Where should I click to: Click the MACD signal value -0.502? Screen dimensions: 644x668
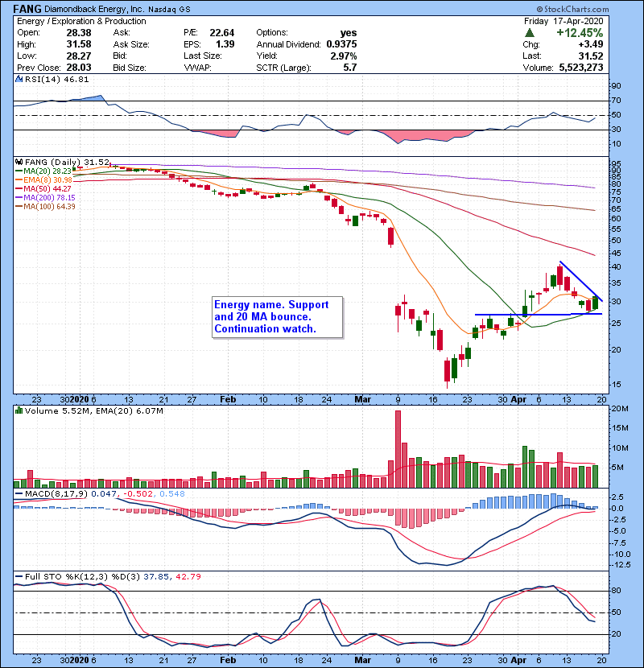(138, 494)
